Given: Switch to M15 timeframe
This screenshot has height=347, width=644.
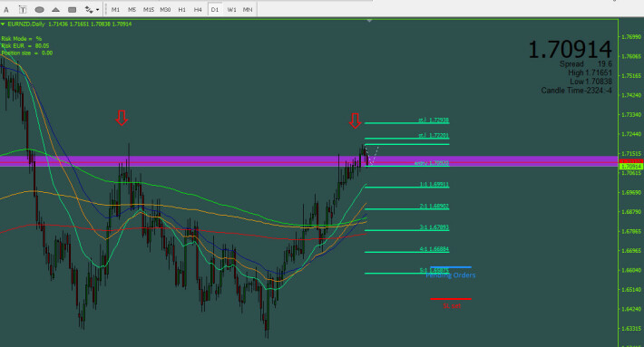Looking at the screenshot, I should click(148, 9).
